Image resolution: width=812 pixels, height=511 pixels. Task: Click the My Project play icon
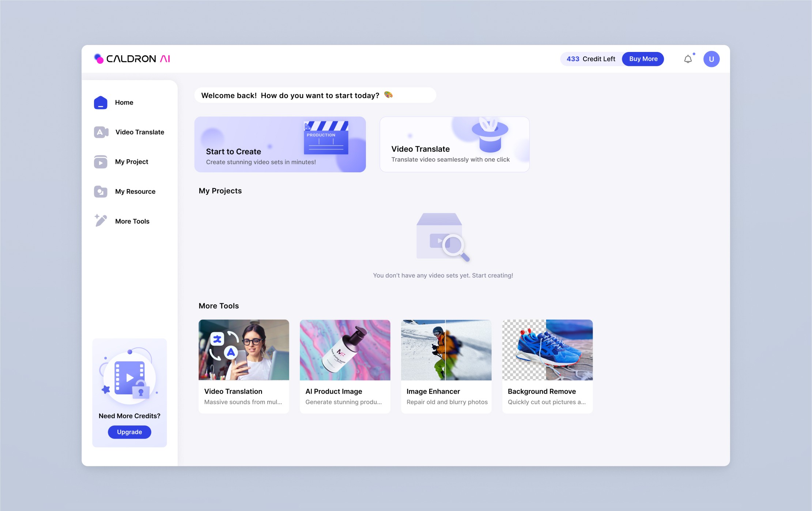[x=101, y=162]
